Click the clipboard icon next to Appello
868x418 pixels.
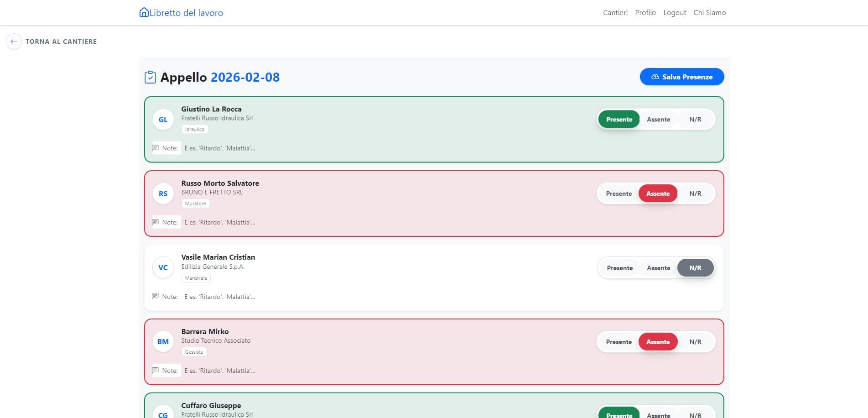(150, 77)
